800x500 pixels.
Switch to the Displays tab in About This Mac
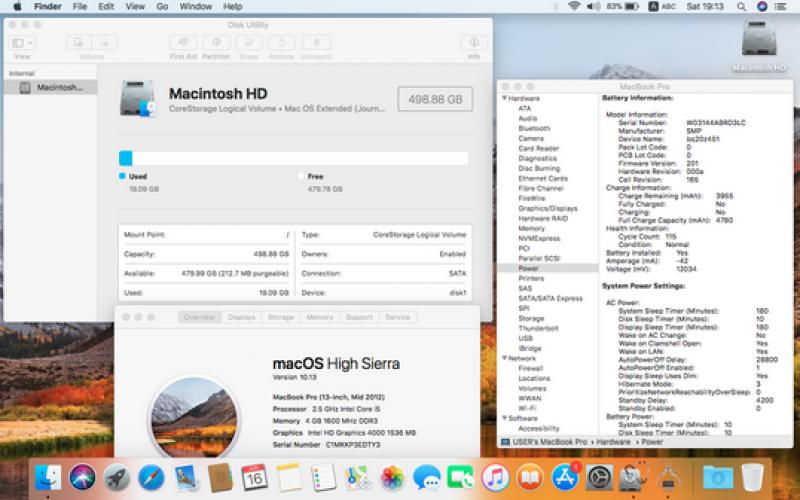[241, 317]
